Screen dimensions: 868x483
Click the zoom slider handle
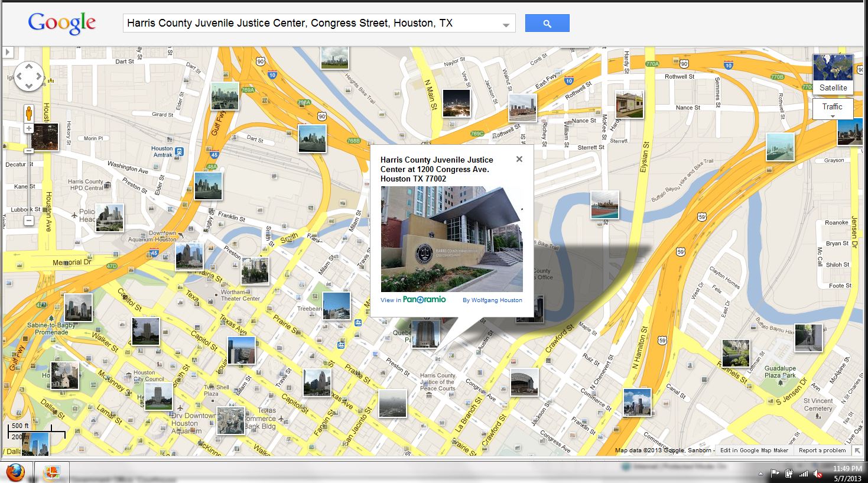pos(28,151)
